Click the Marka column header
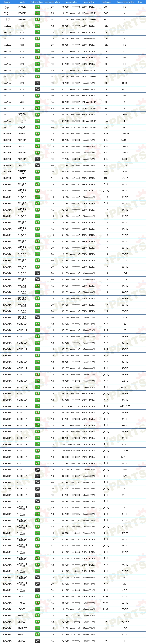The width and height of the screenshot is (146, 644). coord(7,2)
